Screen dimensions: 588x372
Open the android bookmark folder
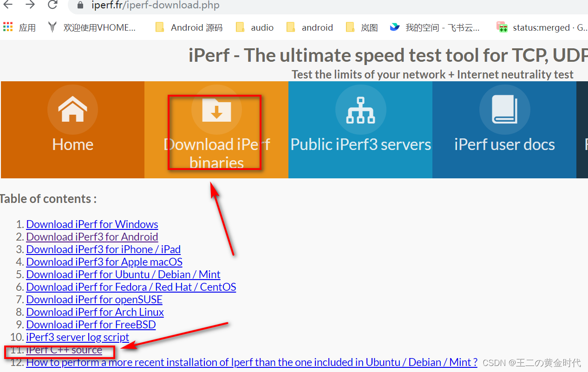[310, 27]
